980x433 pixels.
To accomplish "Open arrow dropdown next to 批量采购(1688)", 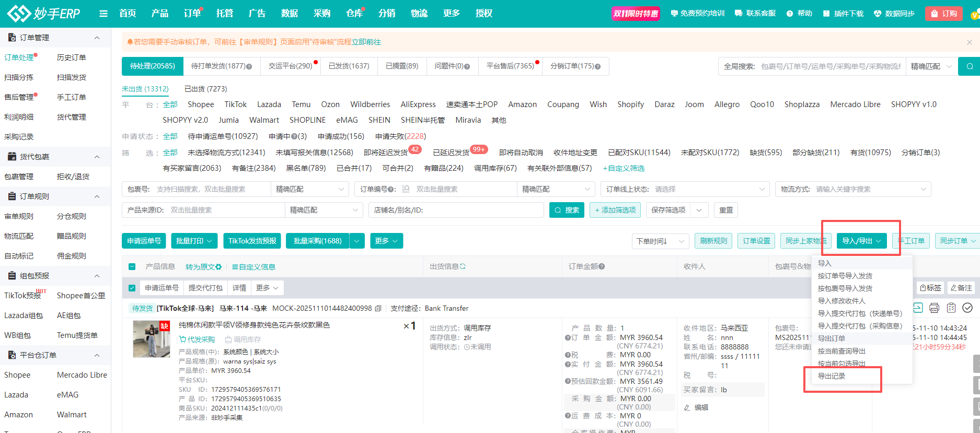I will (357, 241).
